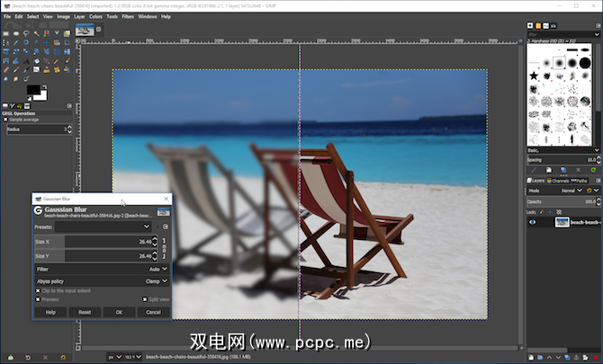Click the chain link between Size X and Y
This screenshot has width=603, height=364.
(165, 249)
